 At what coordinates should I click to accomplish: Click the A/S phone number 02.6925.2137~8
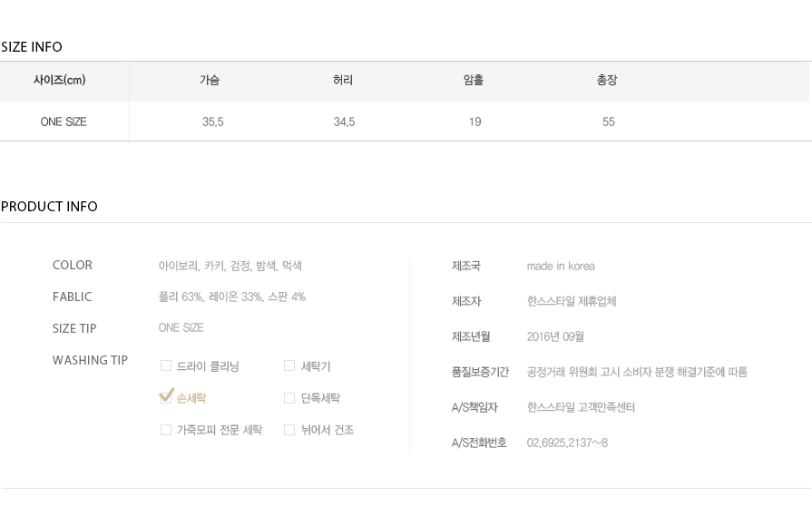tap(567, 443)
